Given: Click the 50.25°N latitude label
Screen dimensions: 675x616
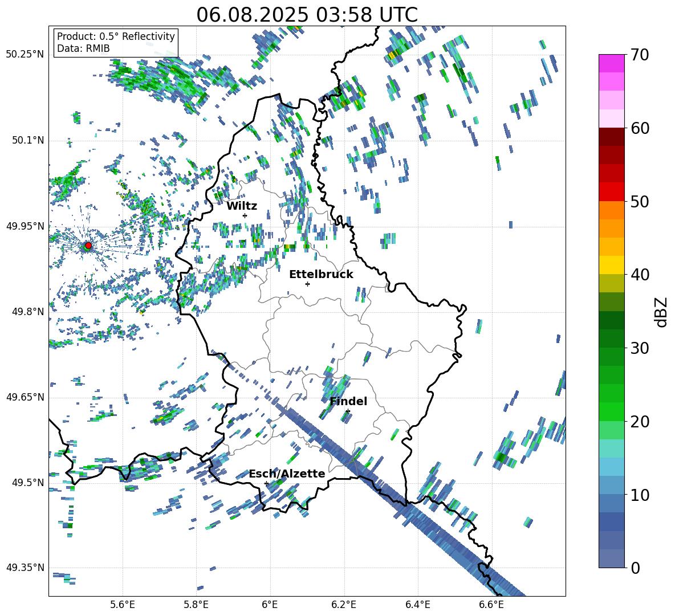Looking at the screenshot, I should tap(25, 55).
